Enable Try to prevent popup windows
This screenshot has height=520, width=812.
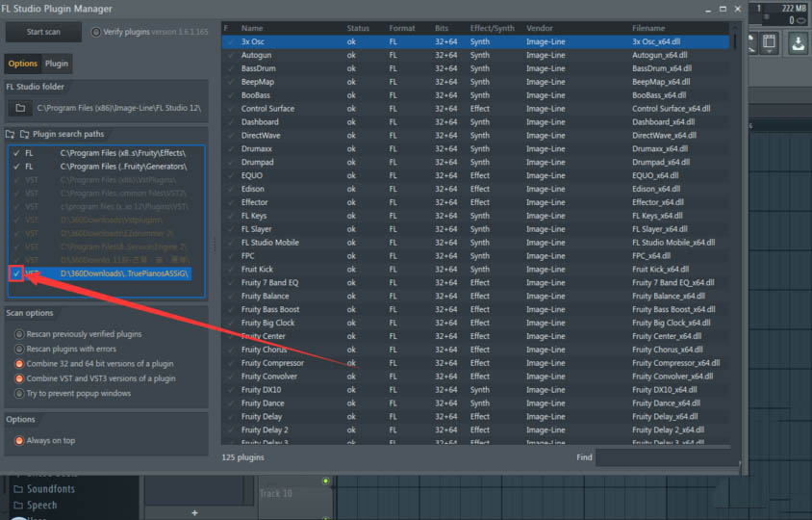(19, 394)
